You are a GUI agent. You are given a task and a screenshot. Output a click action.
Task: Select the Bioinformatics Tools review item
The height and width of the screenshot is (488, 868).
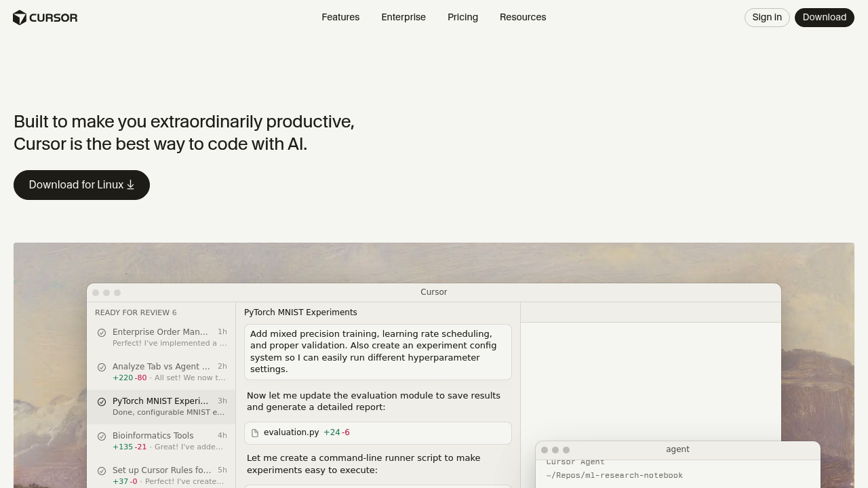pos(161,441)
